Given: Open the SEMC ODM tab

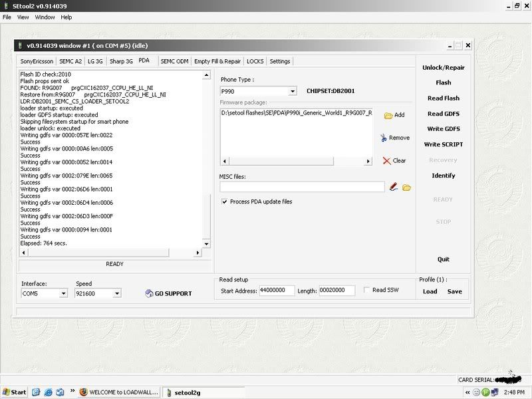Looking at the screenshot, I should coord(174,61).
